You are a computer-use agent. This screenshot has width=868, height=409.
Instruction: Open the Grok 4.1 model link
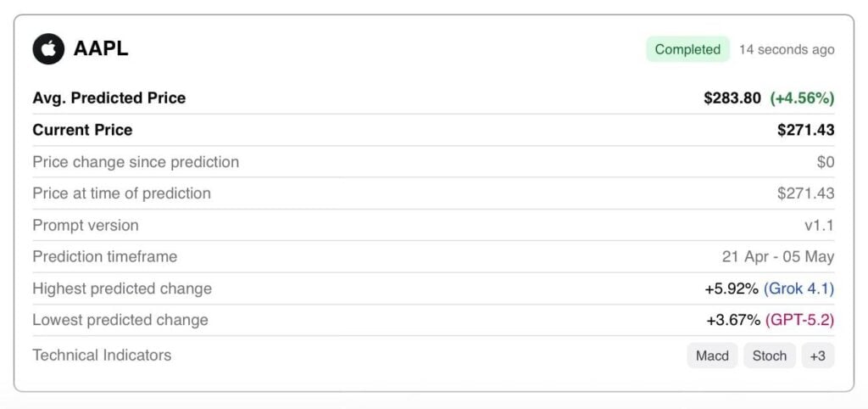click(x=798, y=289)
